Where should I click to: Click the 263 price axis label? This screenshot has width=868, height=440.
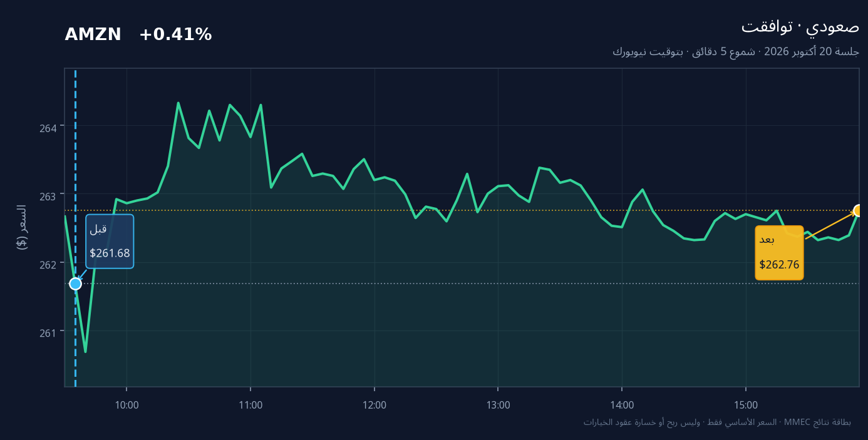coord(48,196)
